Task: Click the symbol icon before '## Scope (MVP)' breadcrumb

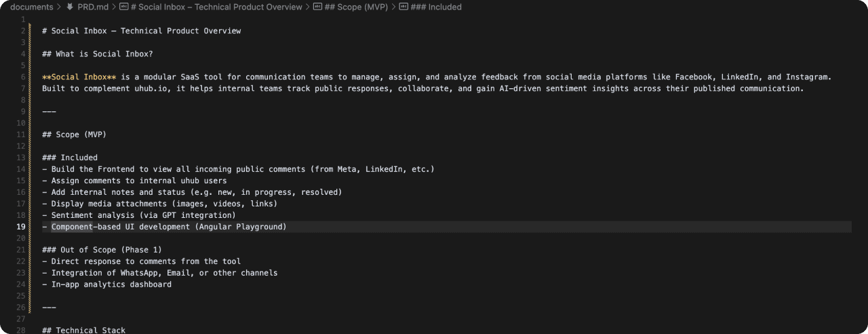Action: pos(317,7)
